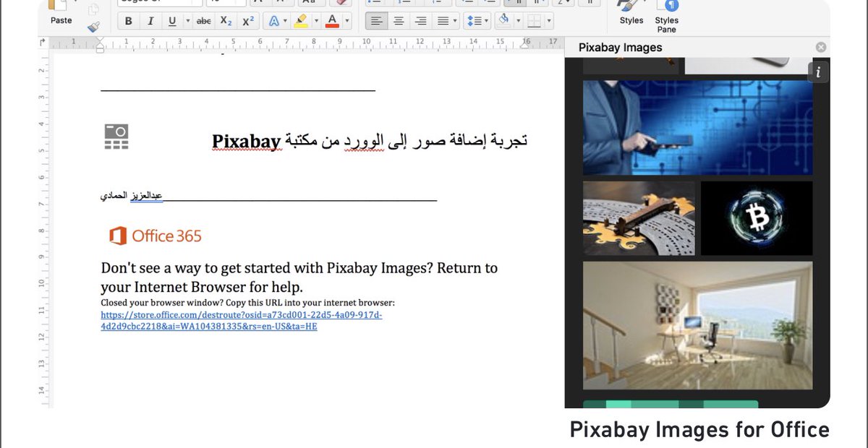Screen dimensions: 868x448
Task: Toggle underline formatting
Action: 172,21
